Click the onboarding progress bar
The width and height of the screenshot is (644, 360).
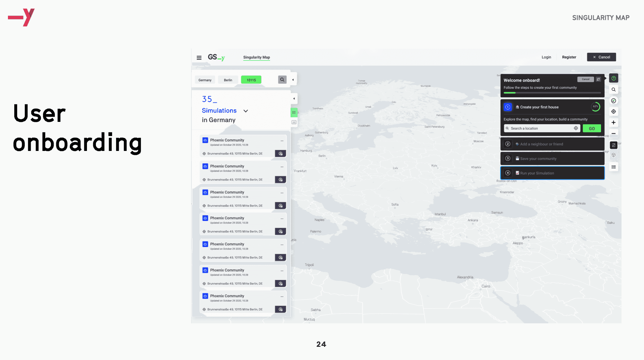point(552,93)
